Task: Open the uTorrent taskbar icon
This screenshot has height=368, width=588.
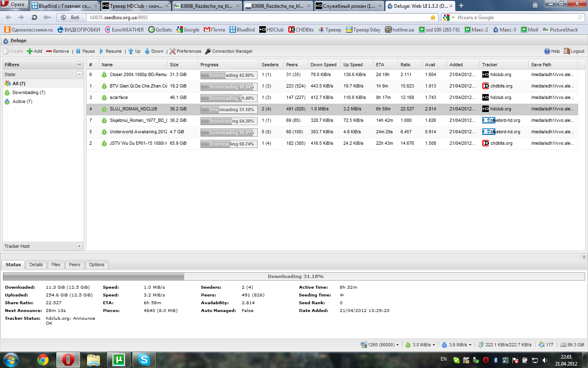Action: (x=118, y=360)
